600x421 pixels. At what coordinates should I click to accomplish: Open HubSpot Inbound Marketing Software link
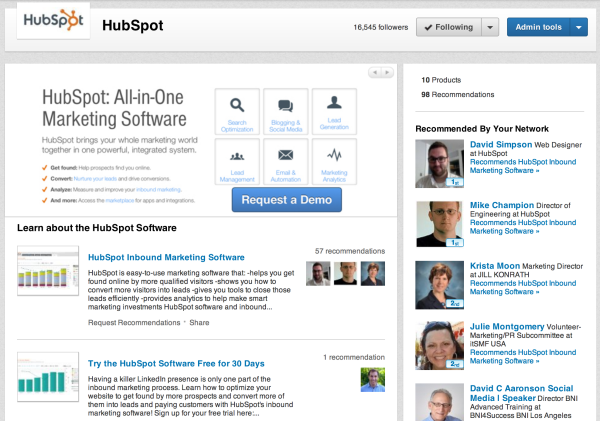click(166, 257)
